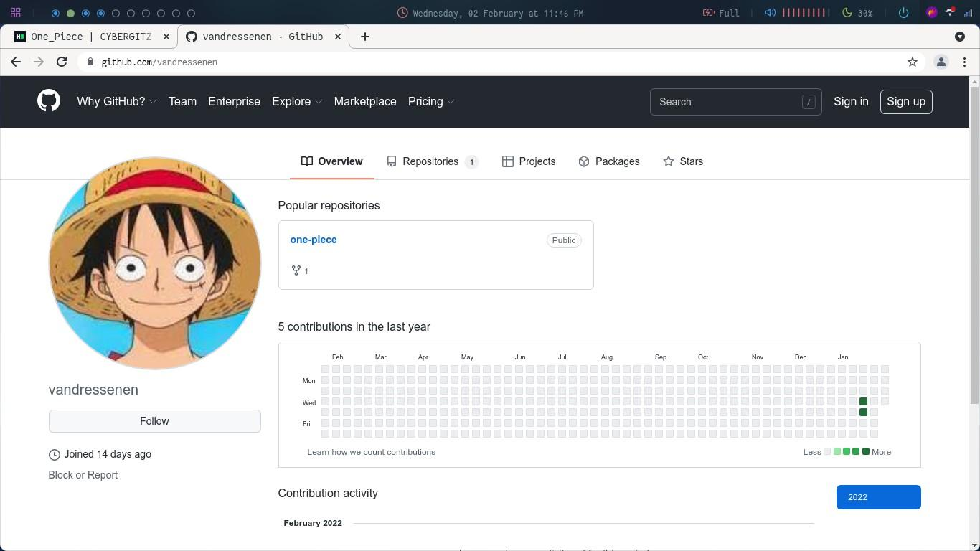Viewport: 980px width, 551px height.
Task: Click the date and time in top panel
Action: [498, 13]
